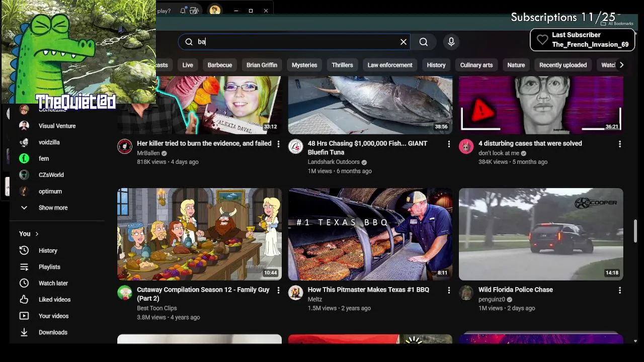This screenshot has height=362, width=644.
Task: Select the Recently uploaded filter chip
Action: point(563,65)
